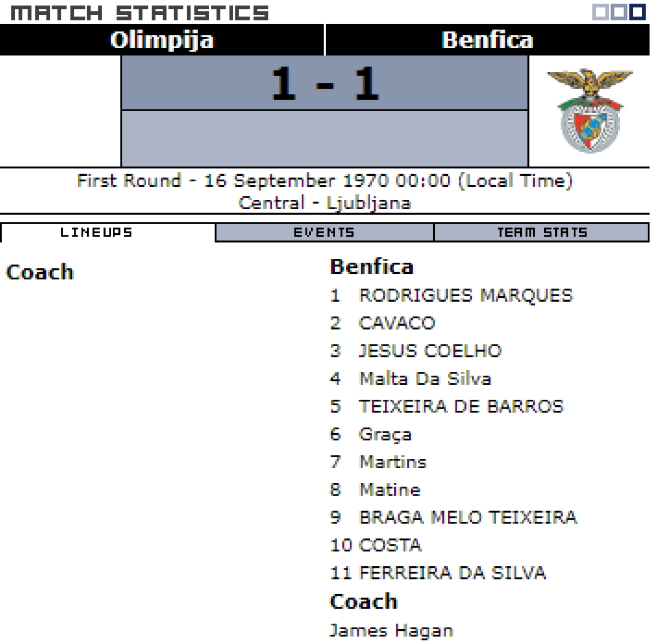Click the Benfica eagle crest logo
Image resolution: width=657 pixels, height=644 pixels.
coord(590,111)
